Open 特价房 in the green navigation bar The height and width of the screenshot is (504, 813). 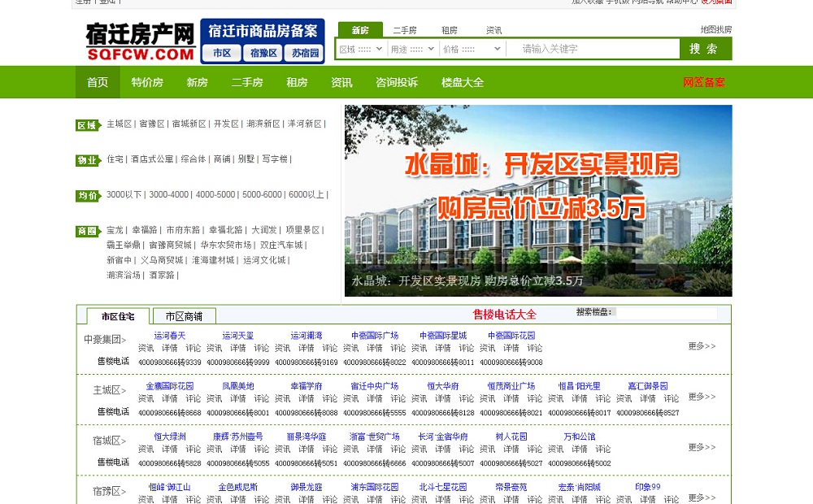click(x=147, y=82)
